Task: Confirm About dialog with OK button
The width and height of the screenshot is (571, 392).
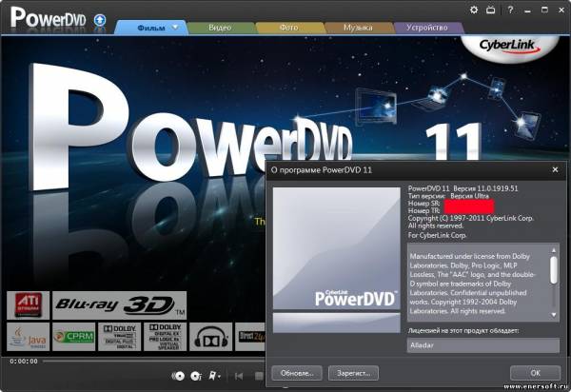Action: 535,373
